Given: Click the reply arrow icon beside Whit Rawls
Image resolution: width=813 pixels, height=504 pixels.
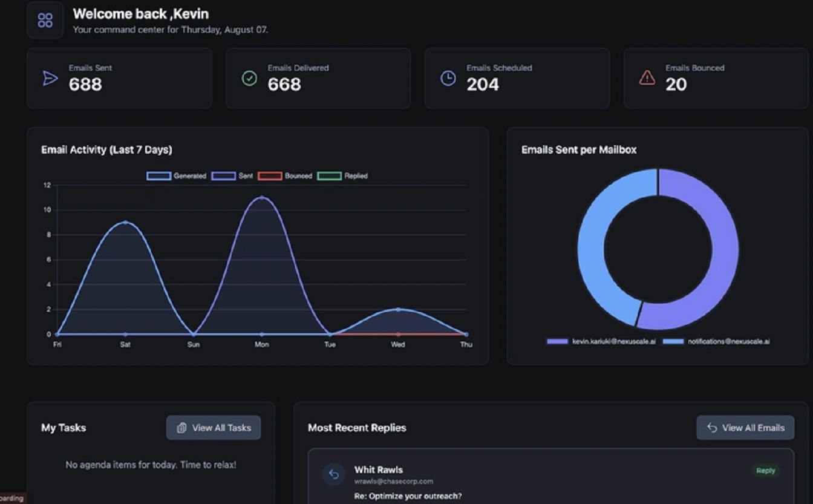Looking at the screenshot, I should point(333,474).
